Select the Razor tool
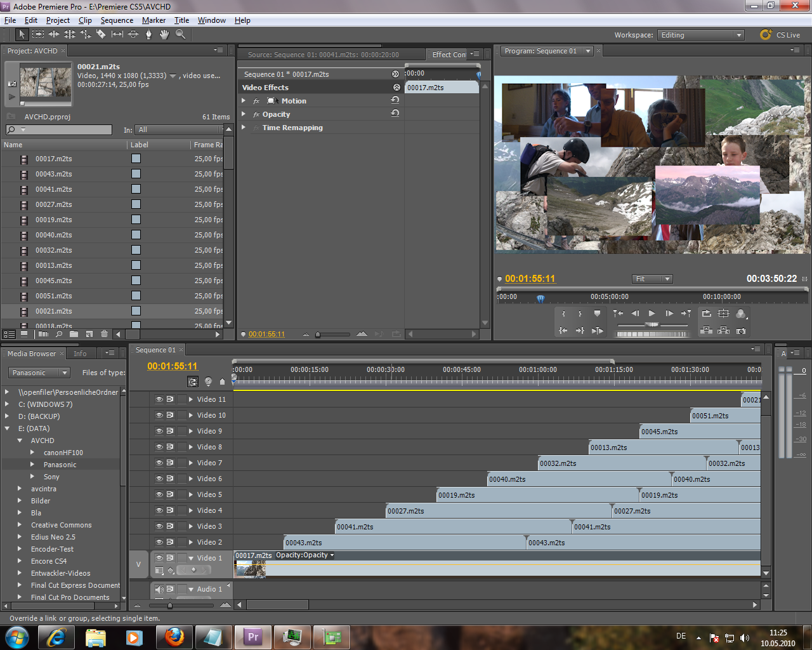 pos(101,34)
